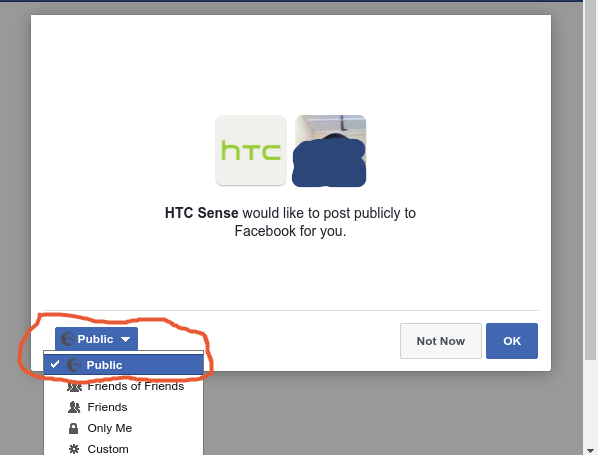
Task: Click the gear icon beside Custom
Action: click(x=74, y=449)
